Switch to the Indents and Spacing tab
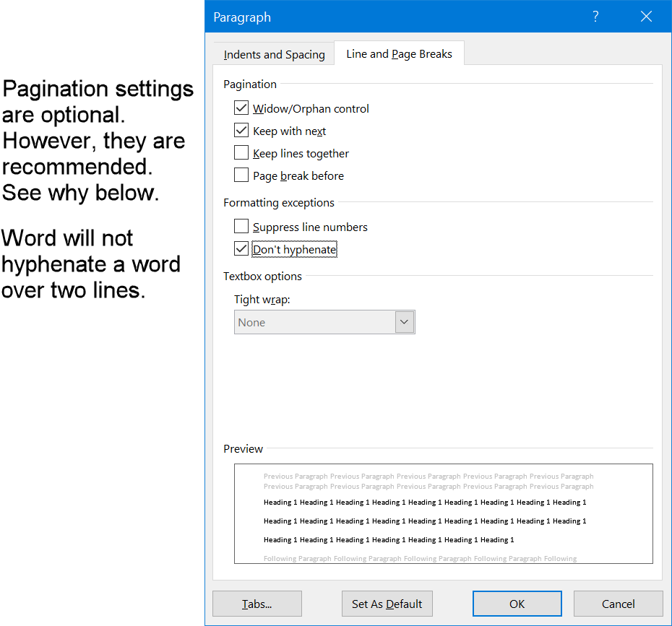The height and width of the screenshot is (626, 672). 273,53
